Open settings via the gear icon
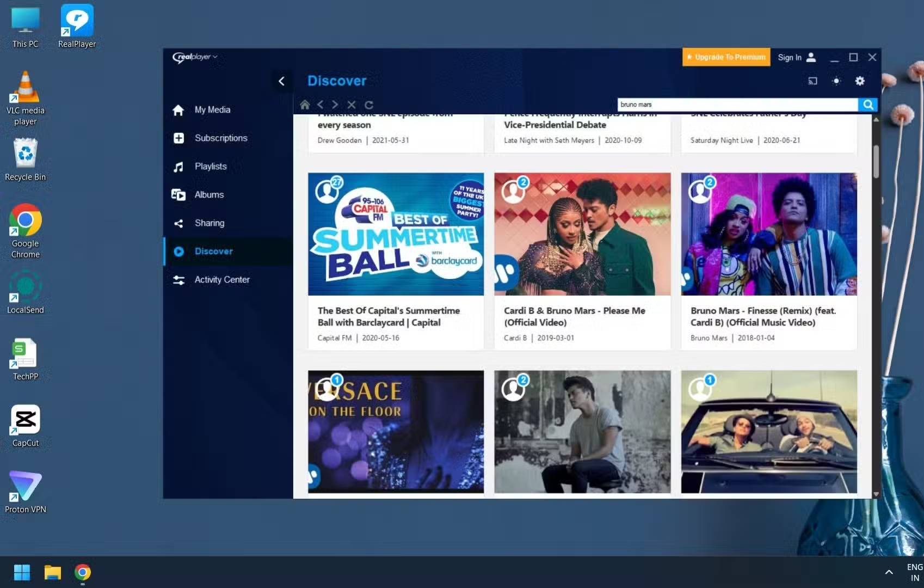The width and height of the screenshot is (924, 588). (860, 81)
